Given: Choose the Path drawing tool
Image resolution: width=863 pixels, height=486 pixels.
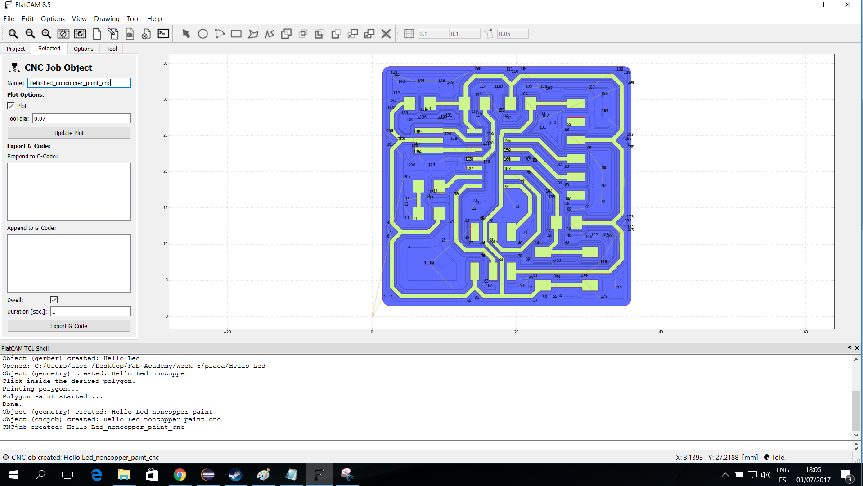Looking at the screenshot, I should click(x=269, y=34).
